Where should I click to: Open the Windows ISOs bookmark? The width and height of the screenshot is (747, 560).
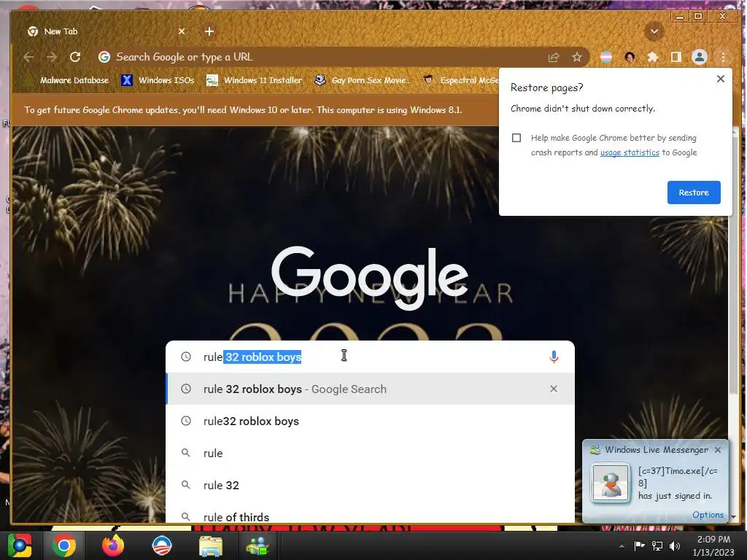tap(158, 80)
